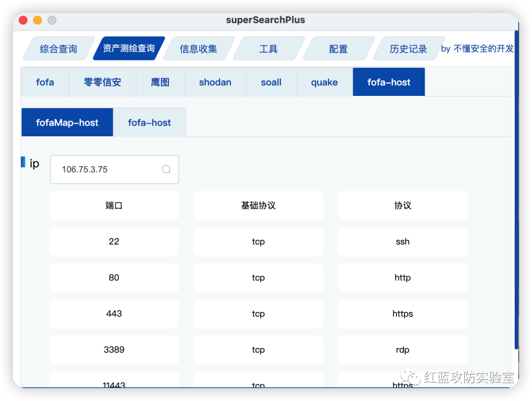Select the fofa search engine tab
Viewport: 532px width, 401px height.
point(45,82)
